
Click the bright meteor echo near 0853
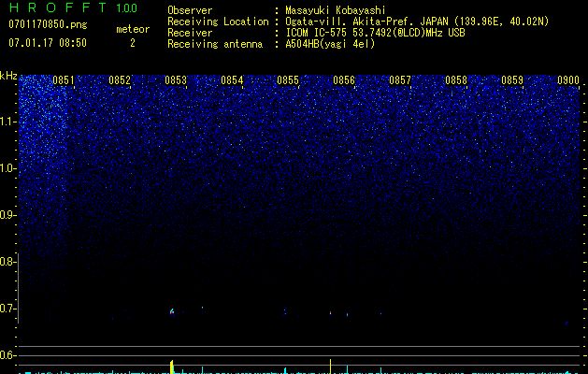(x=172, y=311)
